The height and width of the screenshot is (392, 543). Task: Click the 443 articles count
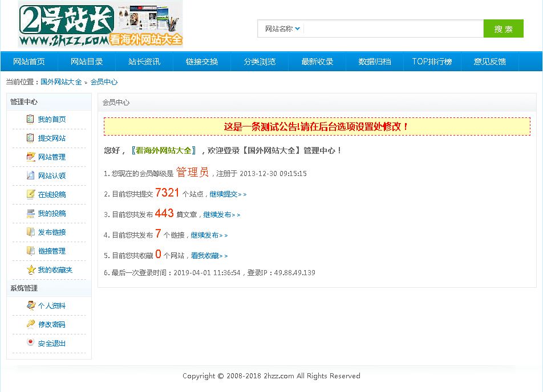click(164, 213)
